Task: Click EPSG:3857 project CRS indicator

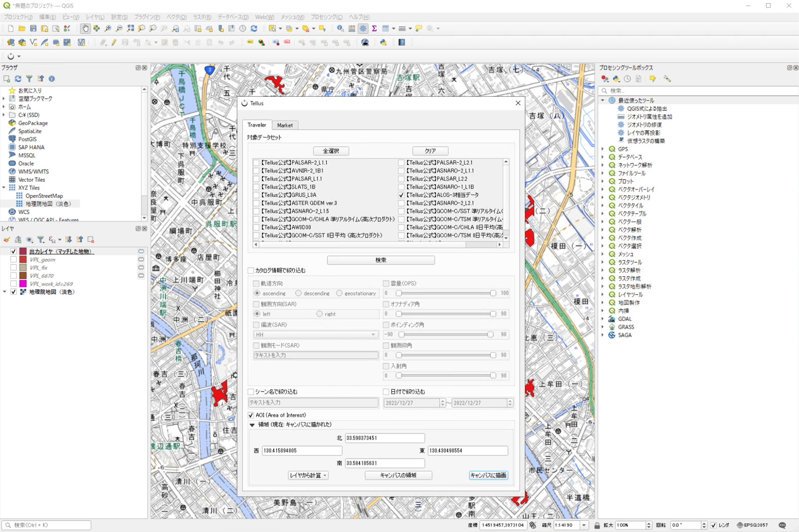Action: [x=752, y=525]
